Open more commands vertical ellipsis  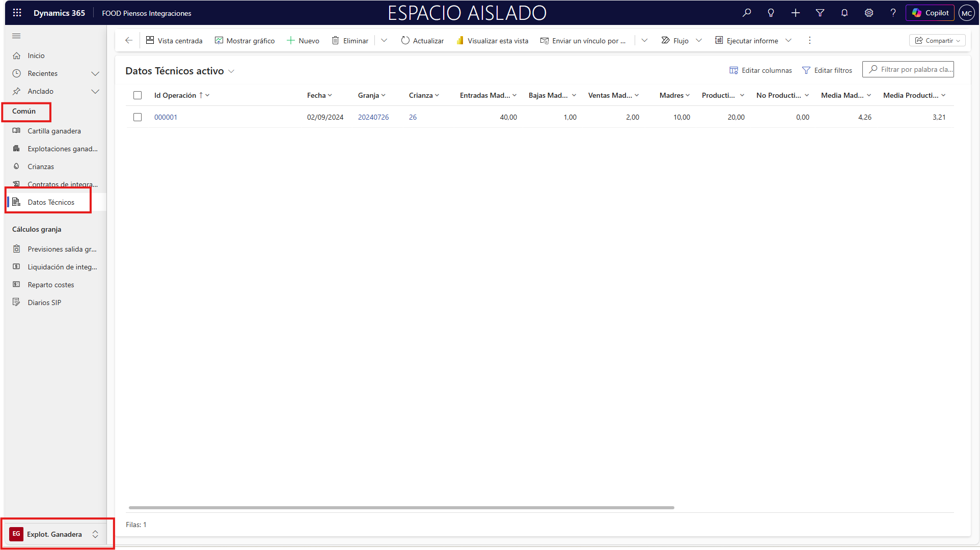tap(809, 40)
